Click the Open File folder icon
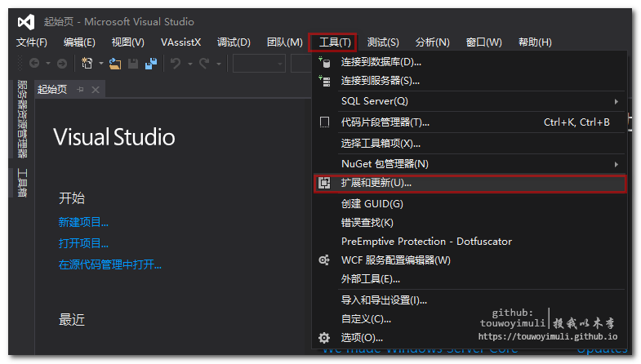 coord(115,64)
